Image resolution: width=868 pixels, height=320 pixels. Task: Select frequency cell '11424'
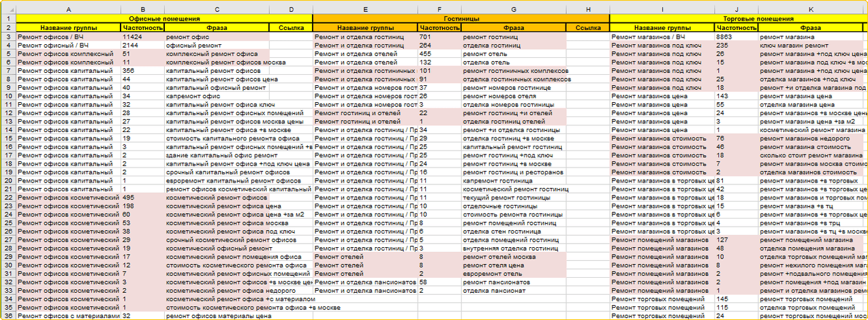142,36
